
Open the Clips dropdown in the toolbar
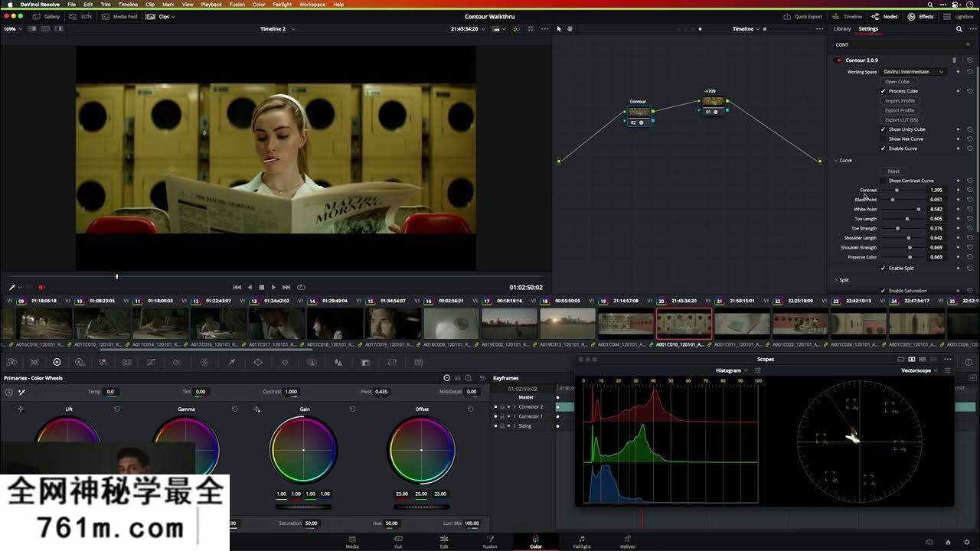tap(160, 16)
